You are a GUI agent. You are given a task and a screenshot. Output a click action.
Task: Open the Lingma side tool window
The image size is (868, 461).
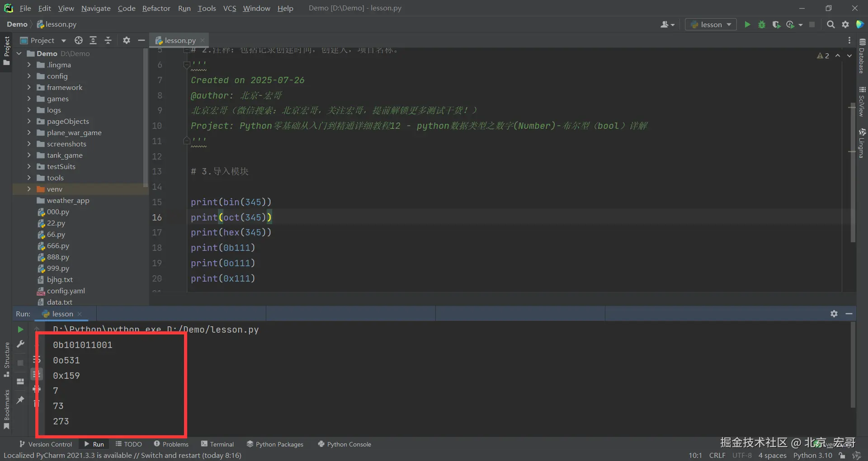[862, 143]
